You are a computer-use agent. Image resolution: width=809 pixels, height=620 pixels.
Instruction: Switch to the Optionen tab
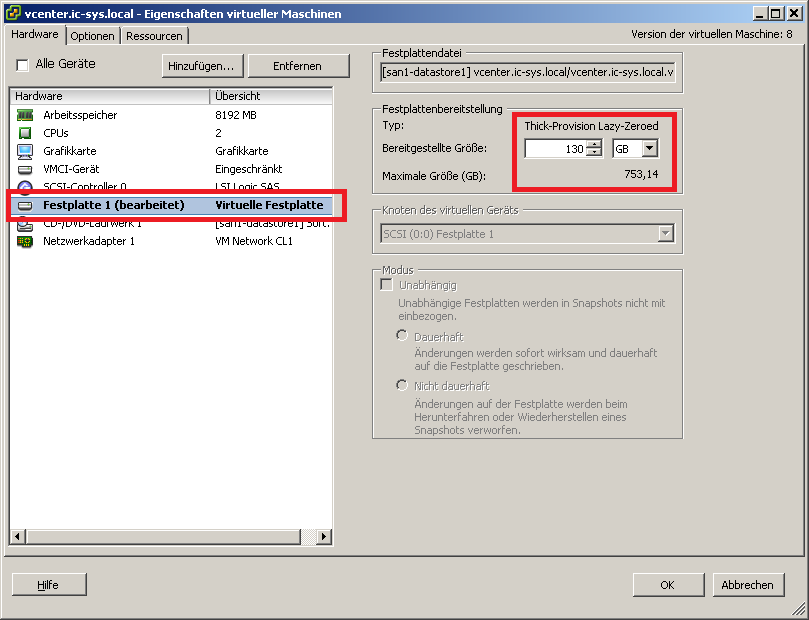(x=93, y=36)
